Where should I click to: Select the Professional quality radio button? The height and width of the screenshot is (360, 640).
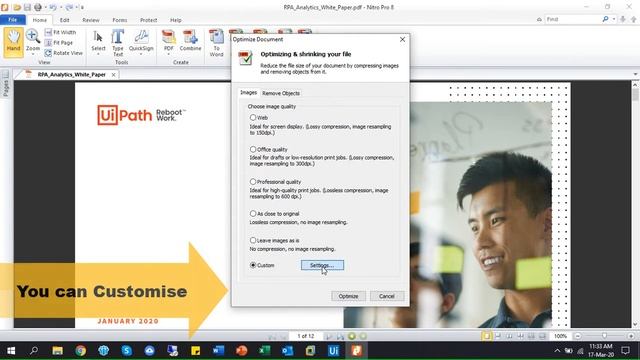click(x=253, y=182)
